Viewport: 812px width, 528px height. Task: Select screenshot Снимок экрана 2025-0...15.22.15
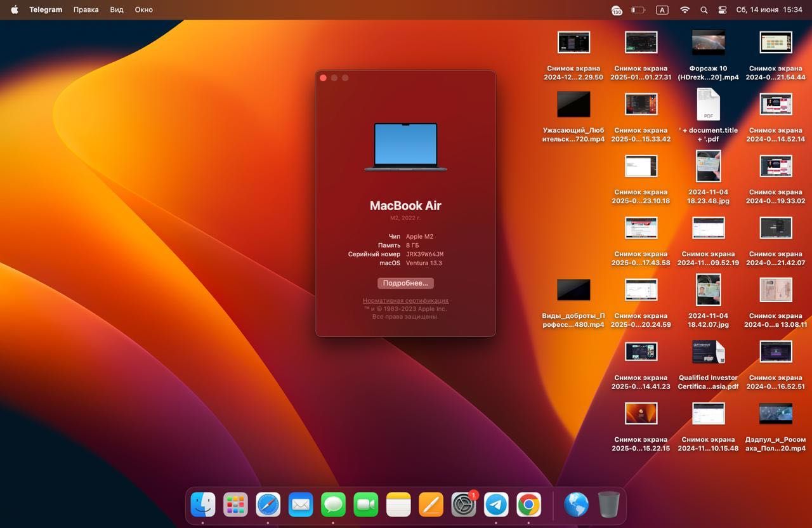pyautogui.click(x=641, y=426)
